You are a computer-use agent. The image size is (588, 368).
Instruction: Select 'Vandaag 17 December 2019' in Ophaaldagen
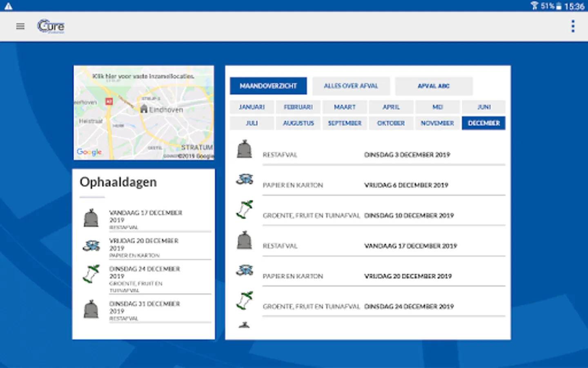(146, 216)
